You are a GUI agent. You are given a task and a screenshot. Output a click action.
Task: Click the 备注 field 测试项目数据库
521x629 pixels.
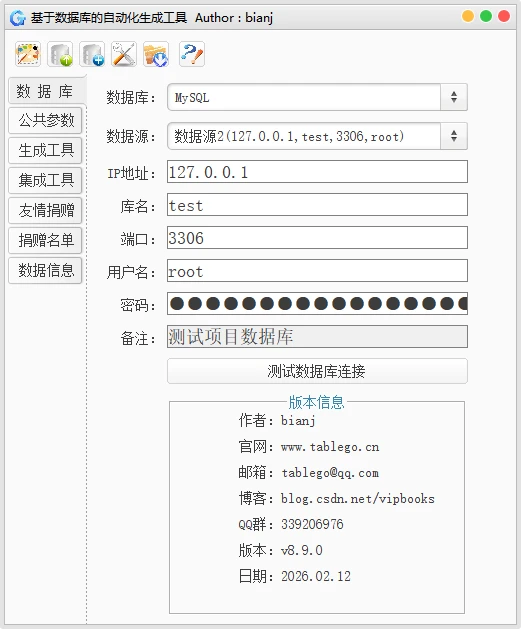click(x=317, y=336)
